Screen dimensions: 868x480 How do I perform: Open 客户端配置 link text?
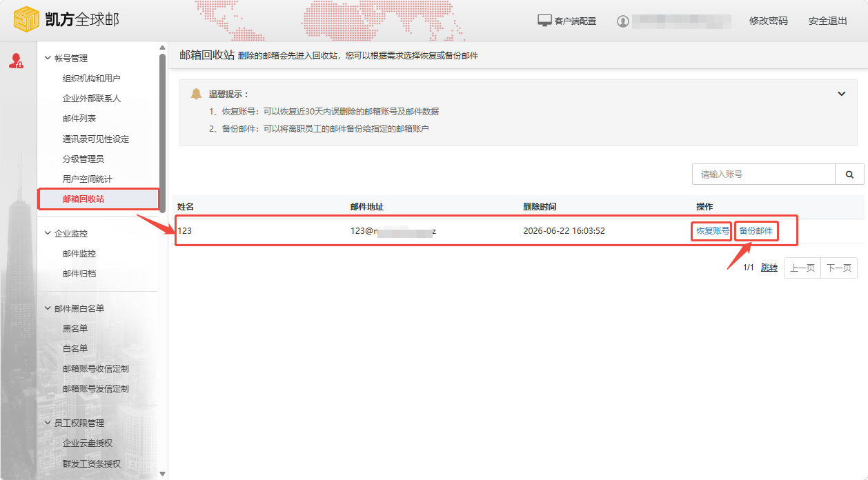(575, 21)
